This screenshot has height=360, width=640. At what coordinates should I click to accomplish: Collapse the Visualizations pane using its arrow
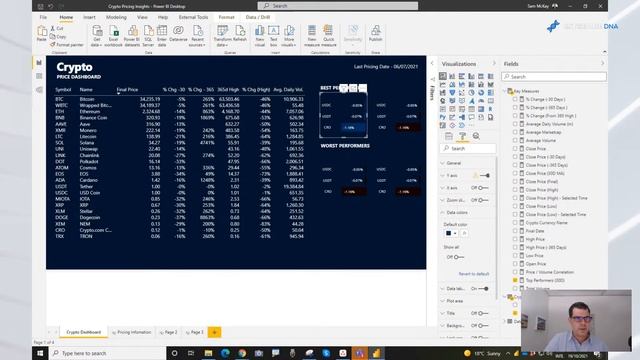(494, 64)
